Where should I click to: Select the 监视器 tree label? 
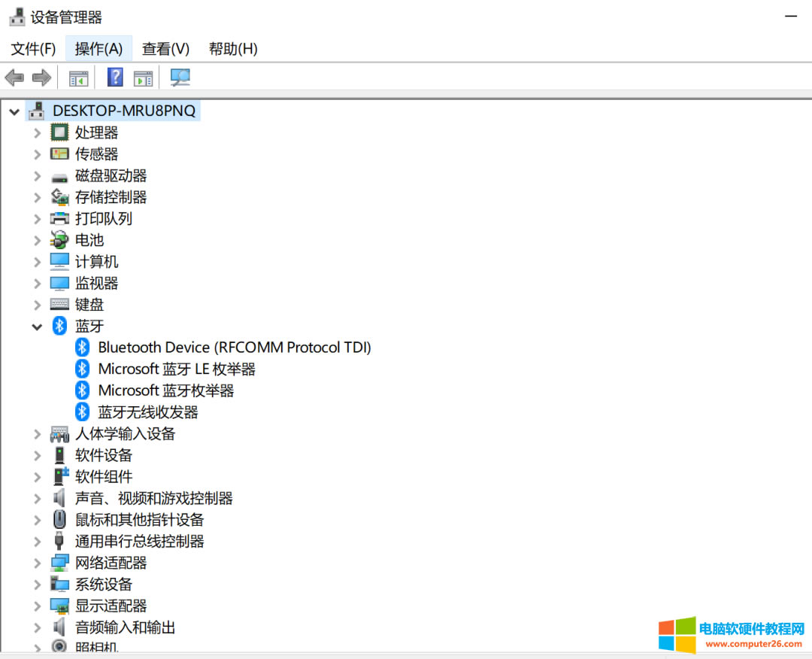tap(96, 283)
